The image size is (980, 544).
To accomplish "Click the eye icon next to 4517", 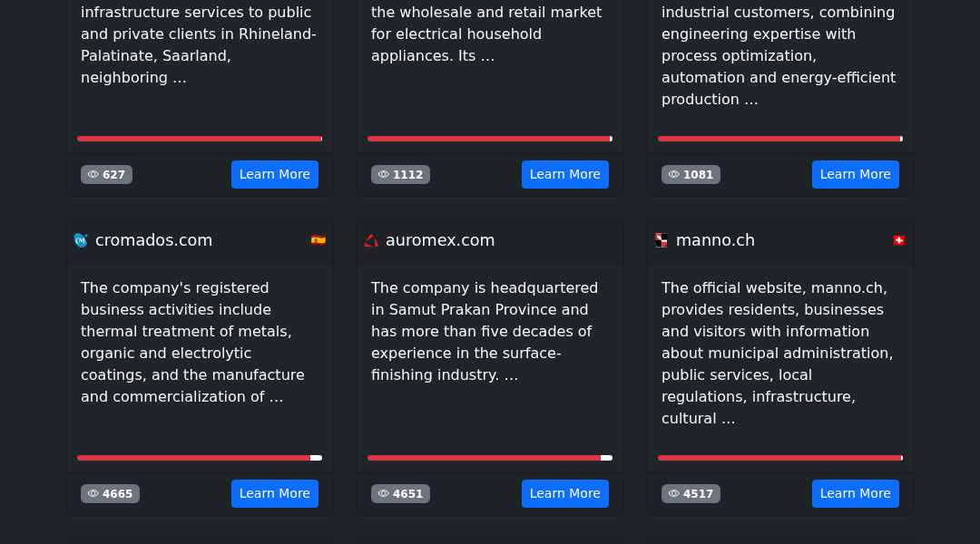I will tap(673, 494).
